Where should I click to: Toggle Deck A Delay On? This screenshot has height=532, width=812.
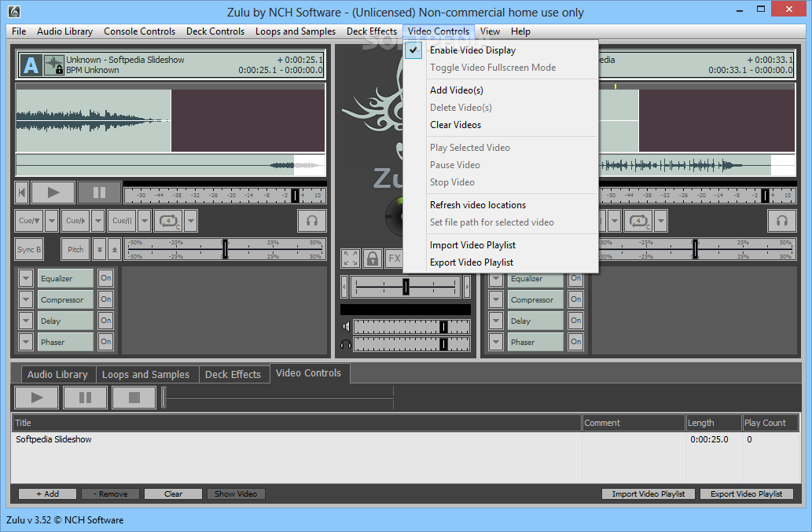point(106,321)
